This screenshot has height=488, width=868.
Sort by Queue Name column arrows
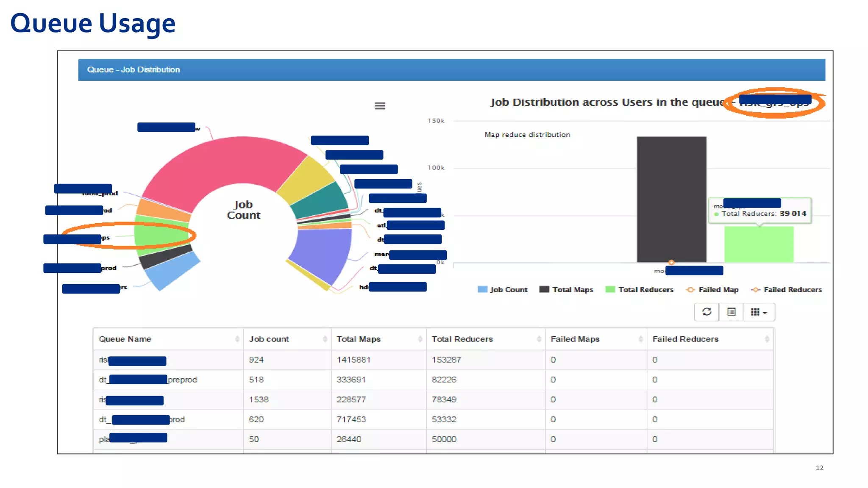[237, 339]
